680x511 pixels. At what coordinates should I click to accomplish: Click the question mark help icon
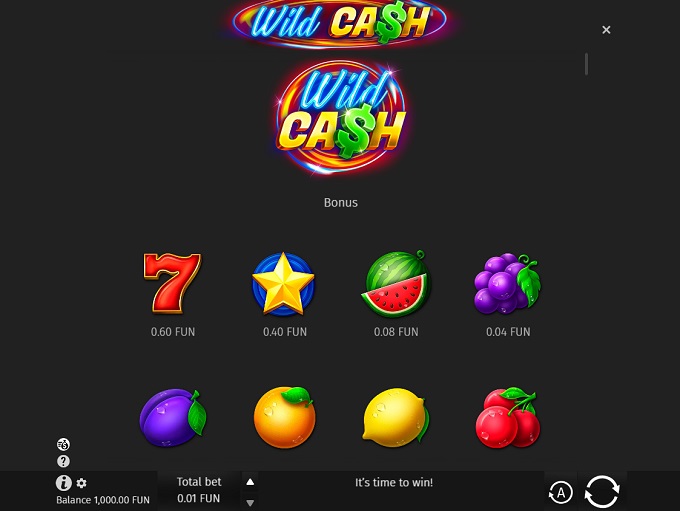(63, 461)
